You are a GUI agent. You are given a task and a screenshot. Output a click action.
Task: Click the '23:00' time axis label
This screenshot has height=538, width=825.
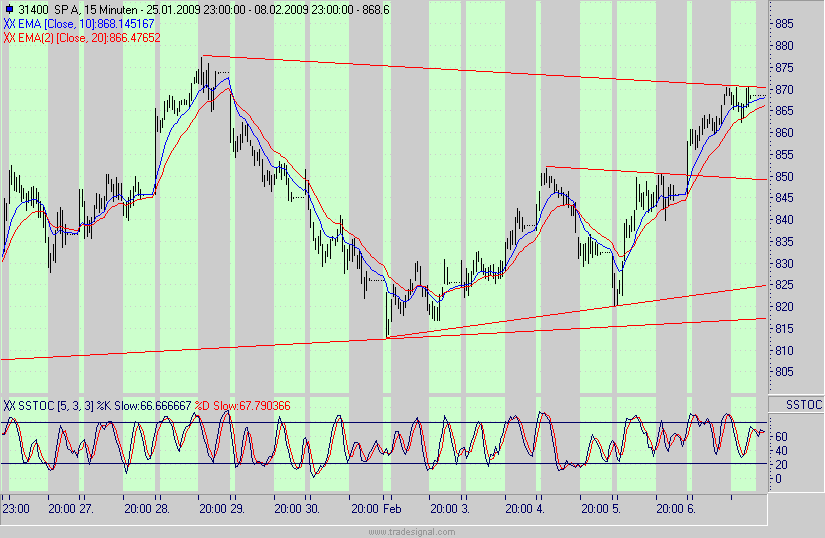[x=16, y=509]
